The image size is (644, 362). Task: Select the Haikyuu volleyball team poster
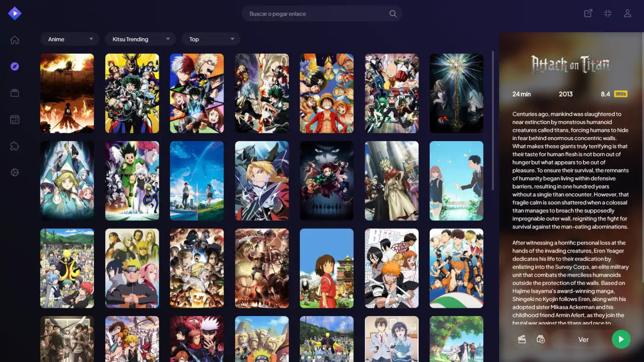pos(456,268)
